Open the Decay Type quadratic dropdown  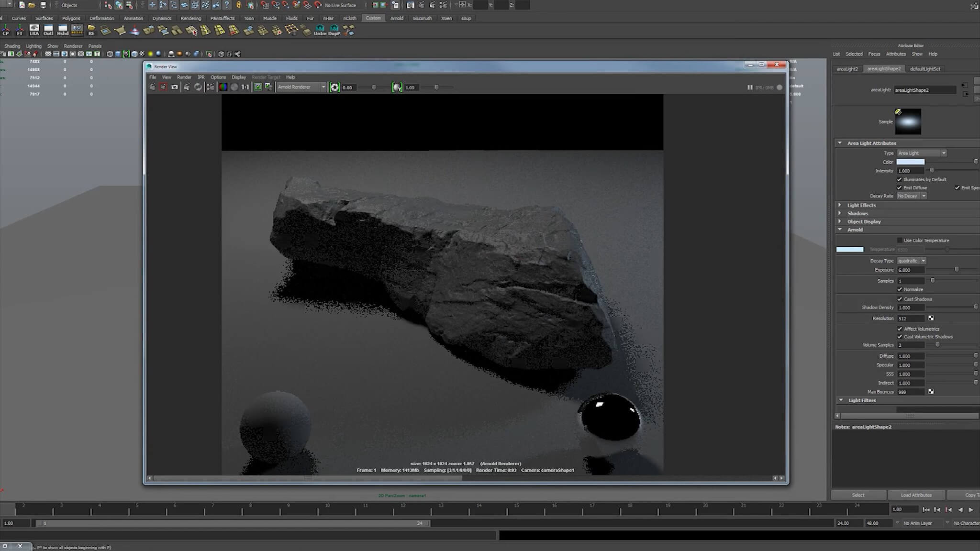[x=912, y=261]
